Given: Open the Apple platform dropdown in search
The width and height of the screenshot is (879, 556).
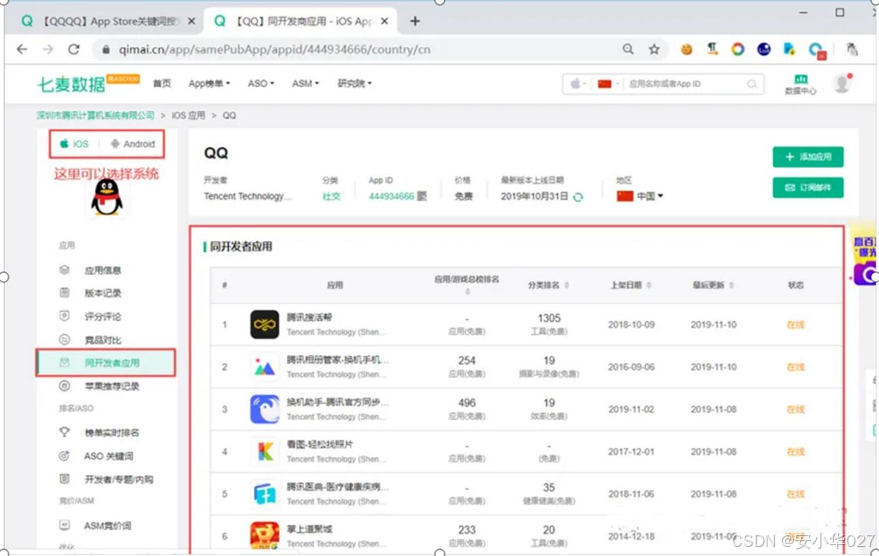Looking at the screenshot, I should click(x=578, y=84).
